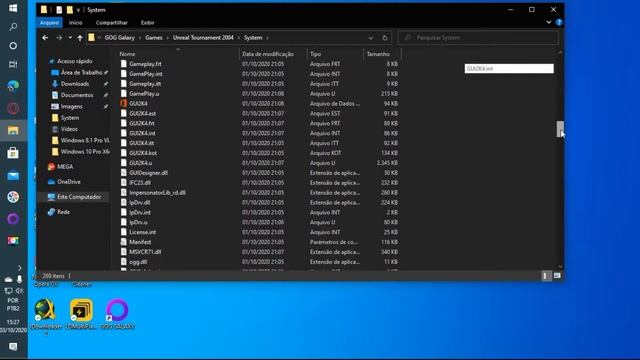
Task: Sort by the Tipo column header
Action: tap(316, 54)
